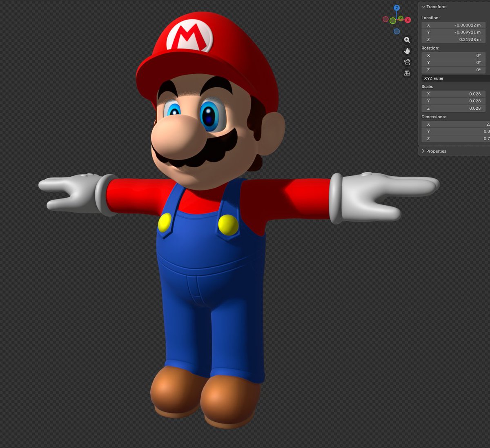This screenshot has height=448, width=490.
Task: Click the Scale Z field
Action: (x=453, y=109)
